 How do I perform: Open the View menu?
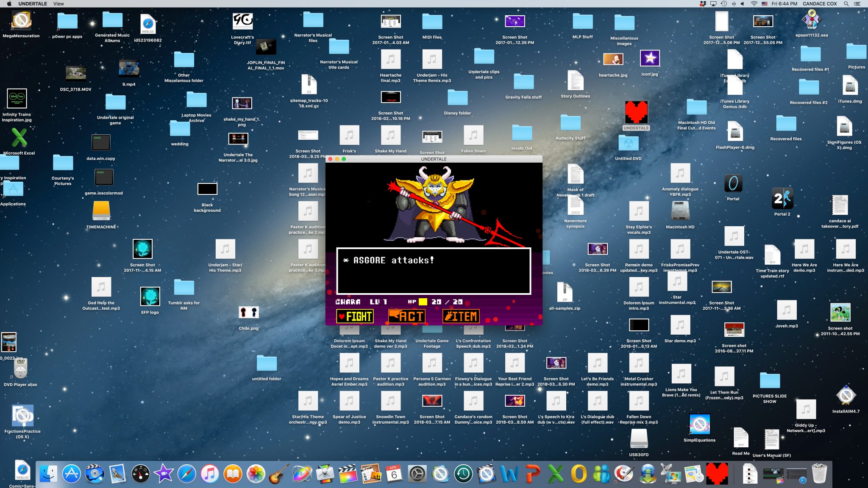tap(58, 4)
